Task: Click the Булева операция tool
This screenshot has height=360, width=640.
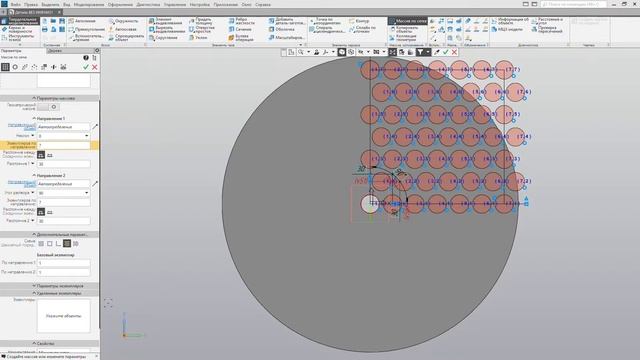Action: pos(241,38)
